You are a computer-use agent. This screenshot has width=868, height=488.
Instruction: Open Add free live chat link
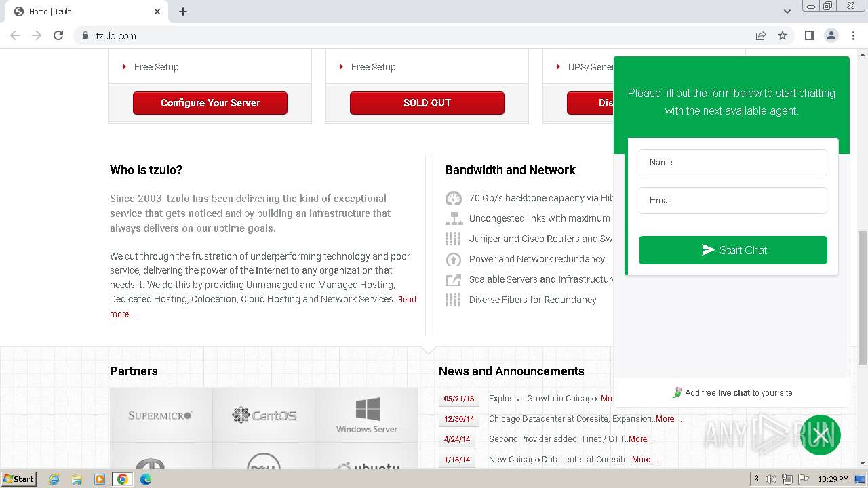[x=732, y=393]
